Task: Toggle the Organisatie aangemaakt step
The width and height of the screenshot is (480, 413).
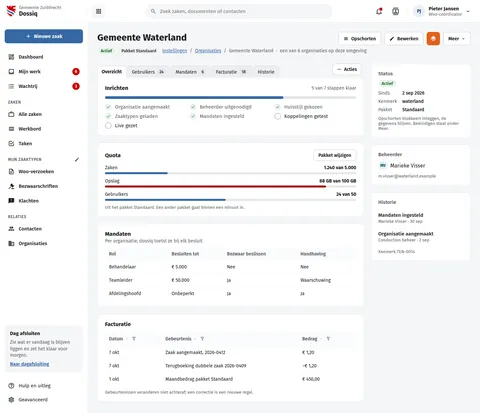Action: click(x=108, y=107)
